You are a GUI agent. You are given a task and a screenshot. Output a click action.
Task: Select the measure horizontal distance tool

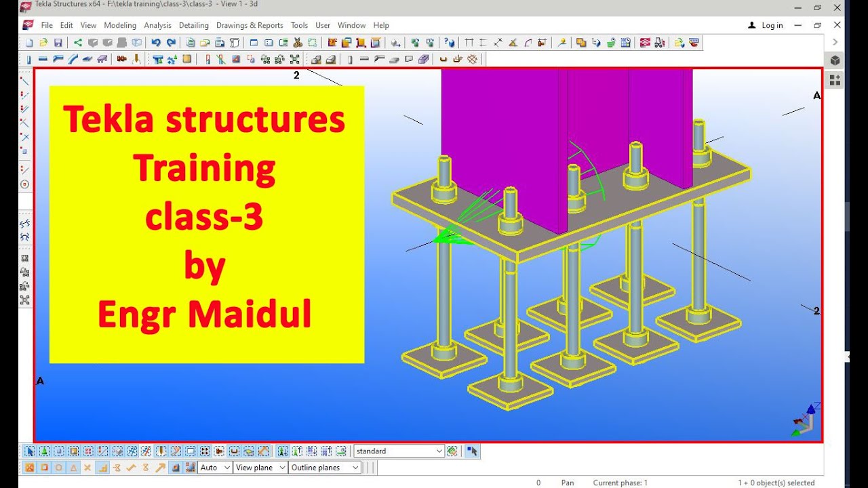469,43
